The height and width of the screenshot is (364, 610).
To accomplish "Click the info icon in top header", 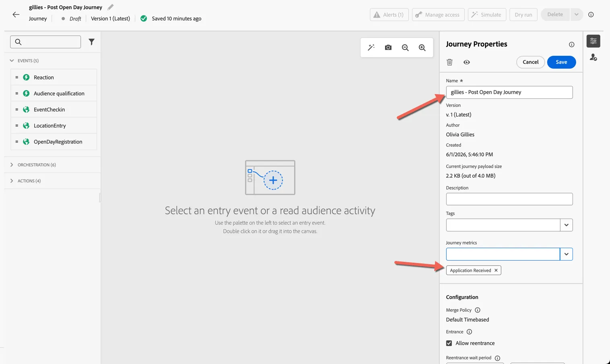I will click(x=591, y=14).
